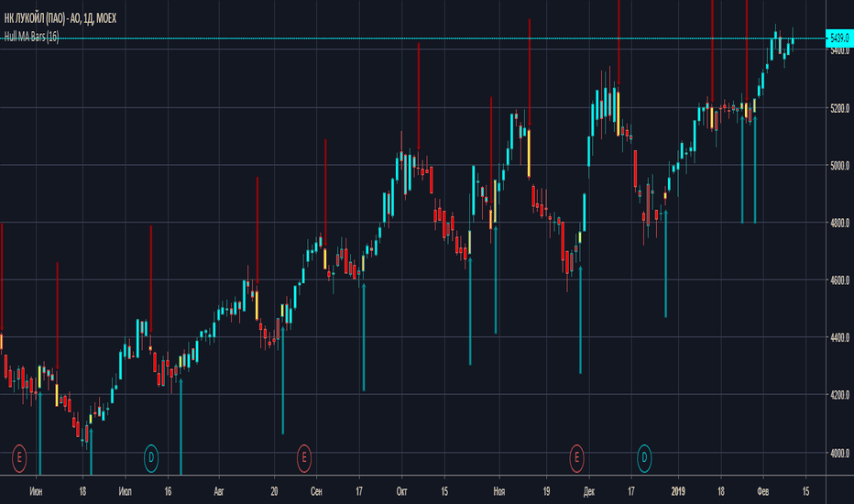The image size is (854, 504).
Task: Click the Фев date label
Action: point(763,491)
